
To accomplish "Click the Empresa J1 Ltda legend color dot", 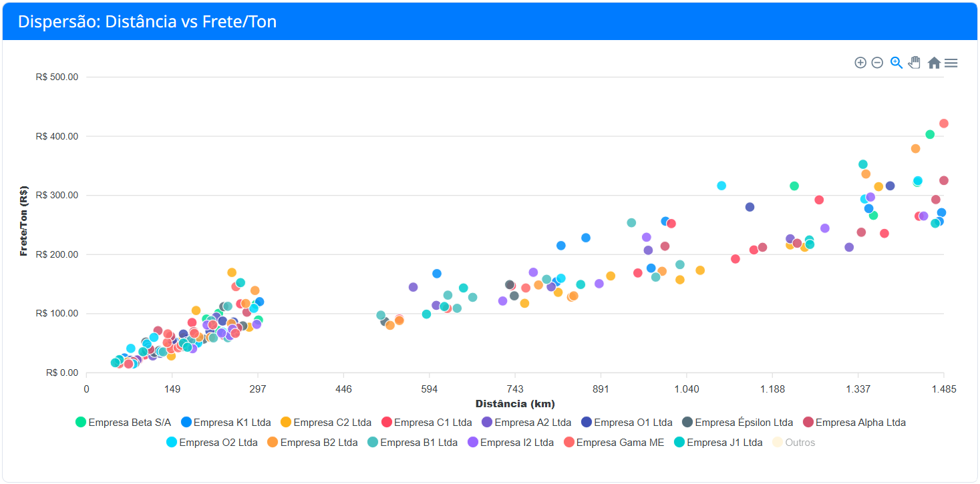I will [x=679, y=443].
